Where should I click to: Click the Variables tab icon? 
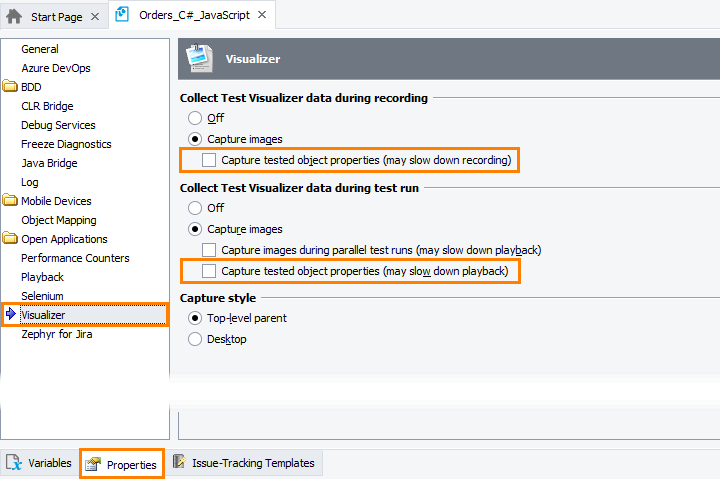[x=14, y=463]
